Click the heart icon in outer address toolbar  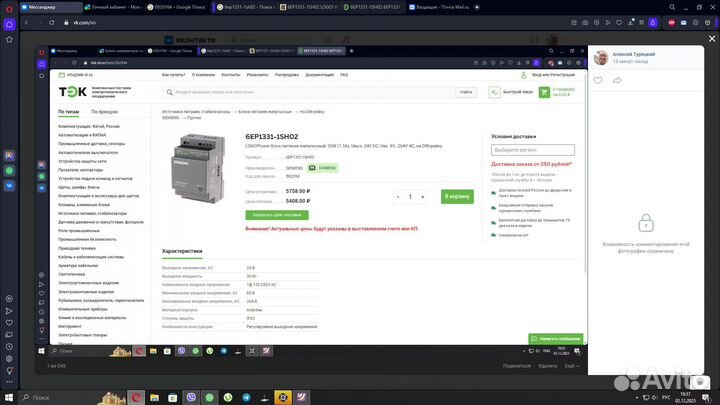click(619, 22)
